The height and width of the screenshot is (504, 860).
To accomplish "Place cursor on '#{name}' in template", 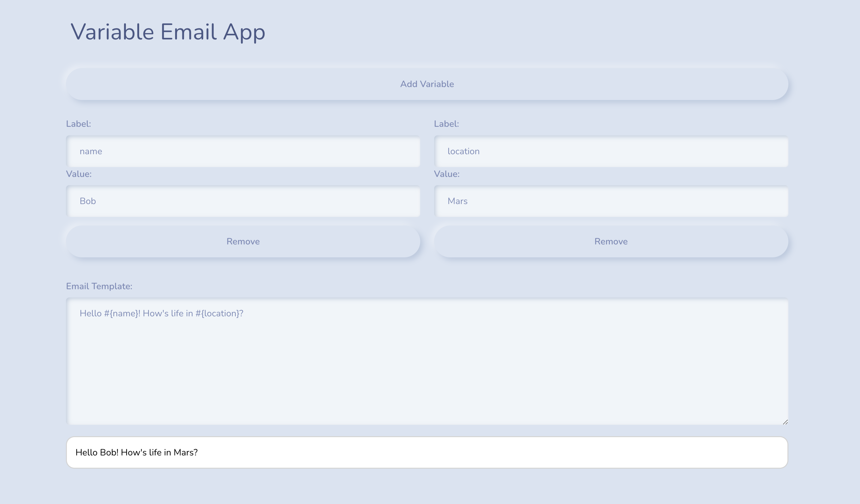I will [x=121, y=314].
